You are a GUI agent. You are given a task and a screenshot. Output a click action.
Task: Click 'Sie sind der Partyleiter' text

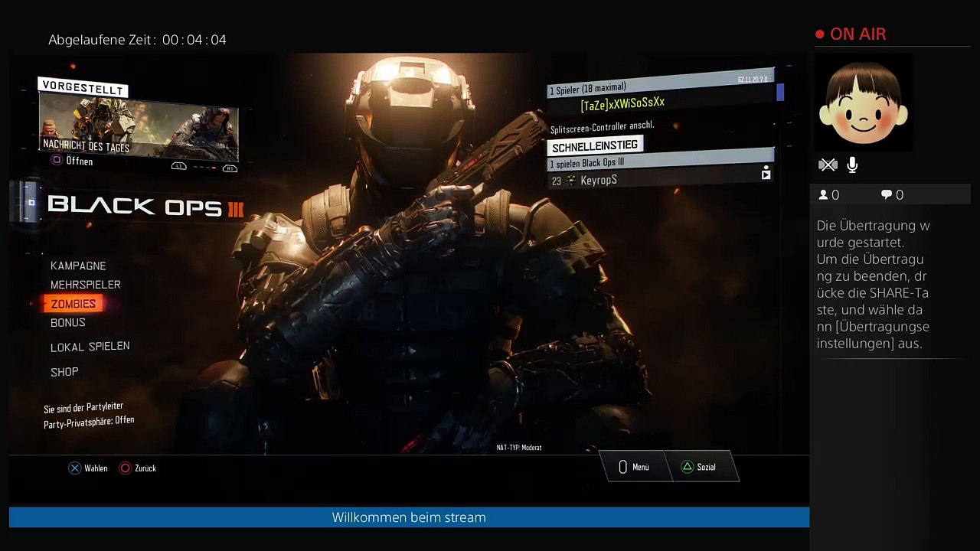click(x=83, y=407)
